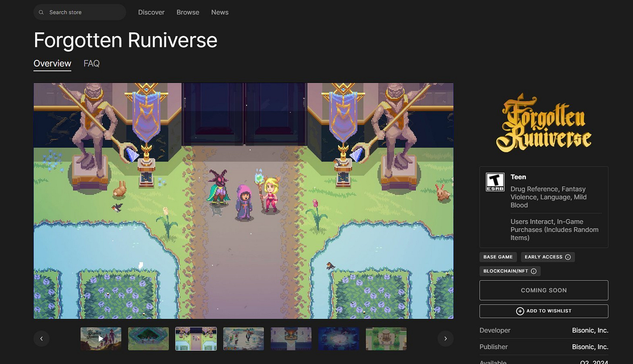Select the second screenshot thumbnail
This screenshot has height=364, width=633.
pos(148,339)
